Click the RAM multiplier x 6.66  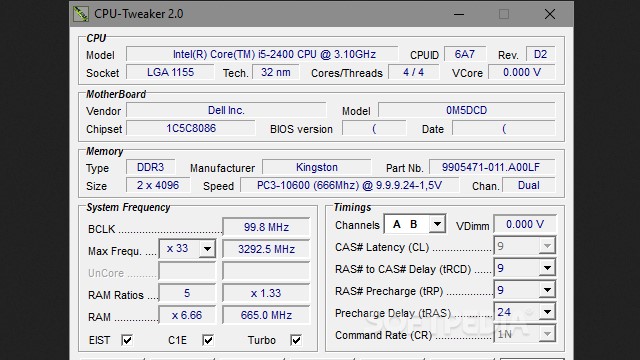point(187,315)
